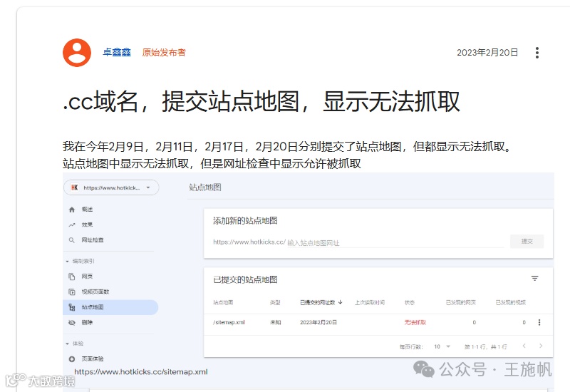
Task: Click the 页面体验 circle-plus icon
Action: (72, 359)
